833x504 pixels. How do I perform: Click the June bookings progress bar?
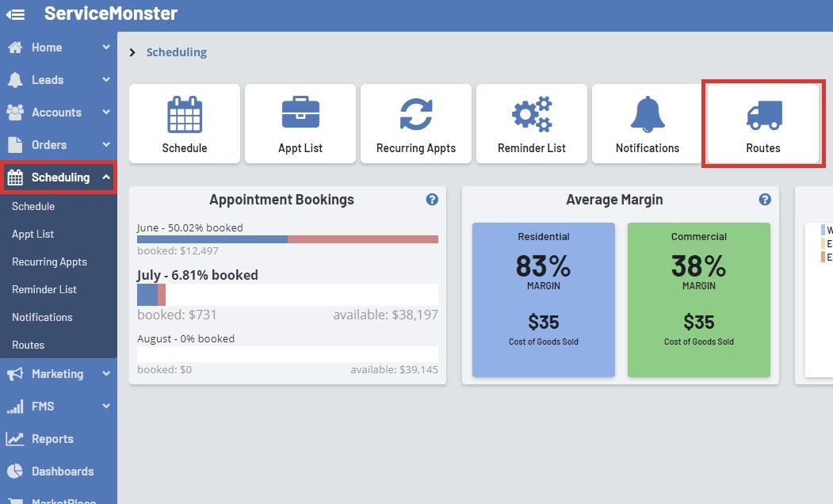[x=287, y=239]
